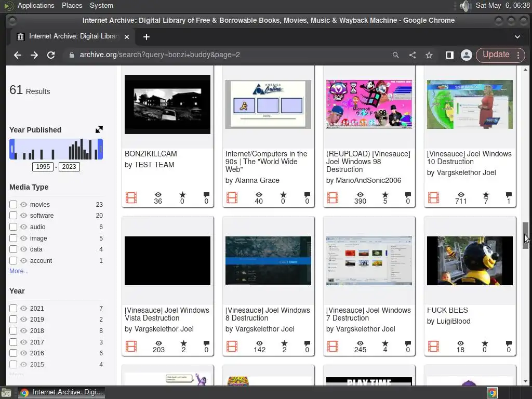Open the Chrome profile avatar

(x=467, y=55)
